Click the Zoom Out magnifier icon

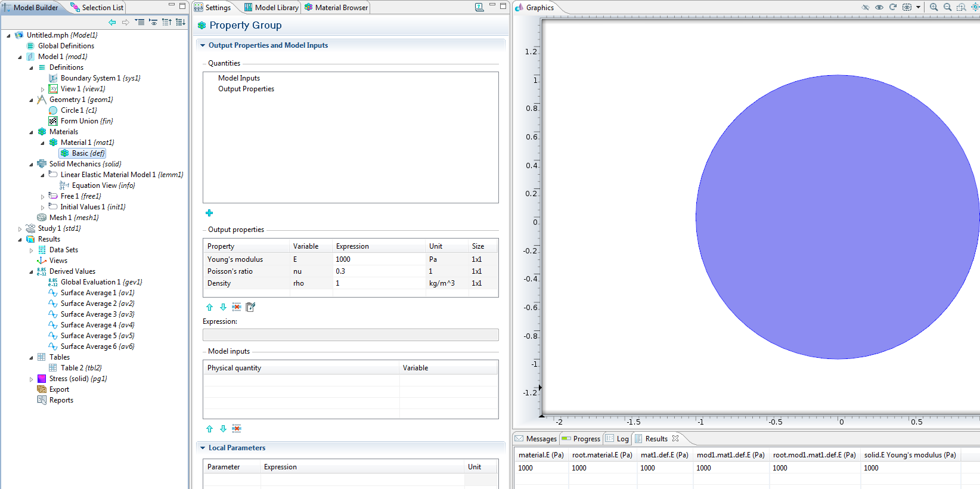947,7
